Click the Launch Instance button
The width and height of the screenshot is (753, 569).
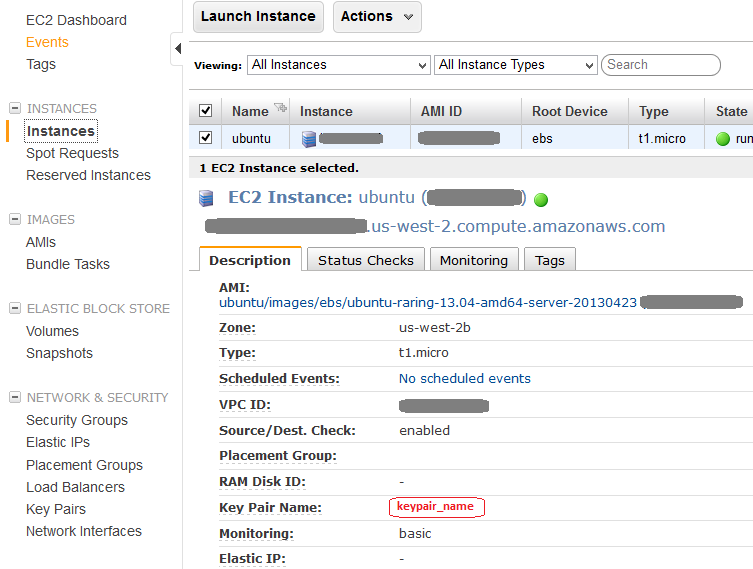[258, 16]
